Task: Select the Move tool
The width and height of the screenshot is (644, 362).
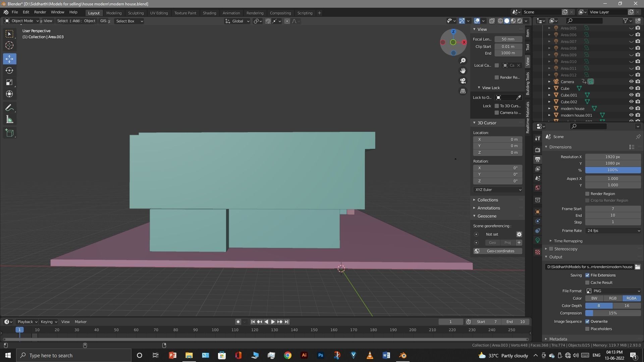Action: tap(9, 59)
